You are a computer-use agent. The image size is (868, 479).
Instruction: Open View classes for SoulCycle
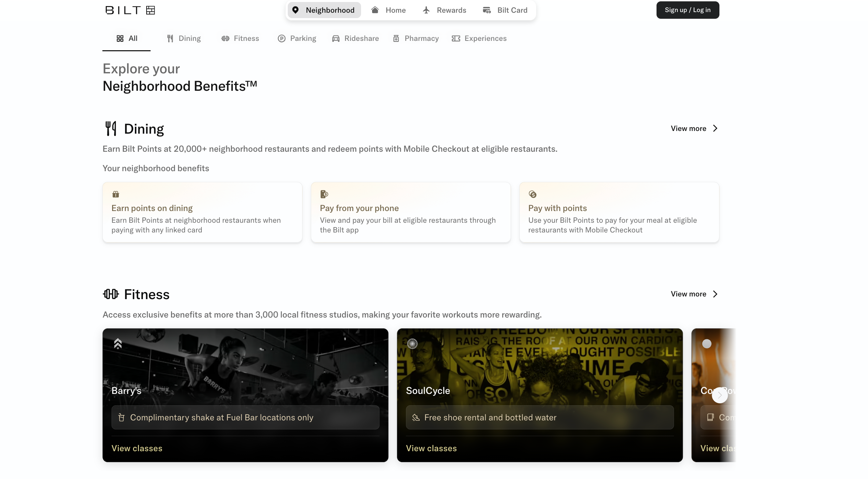(x=431, y=448)
